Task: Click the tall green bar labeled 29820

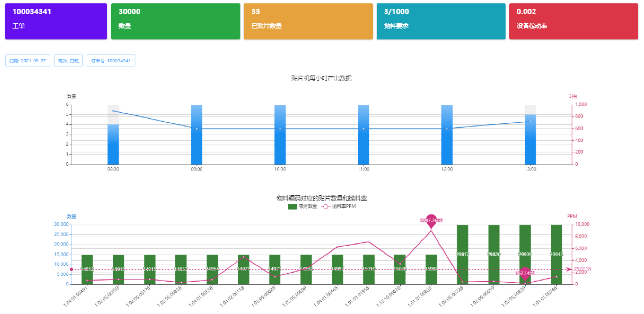Action: [494, 255]
